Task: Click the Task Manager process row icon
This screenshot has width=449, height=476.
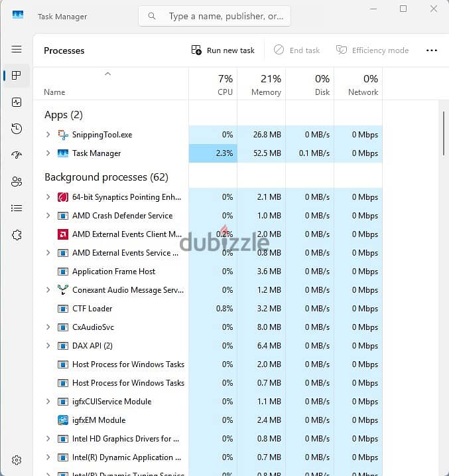Action: click(63, 153)
